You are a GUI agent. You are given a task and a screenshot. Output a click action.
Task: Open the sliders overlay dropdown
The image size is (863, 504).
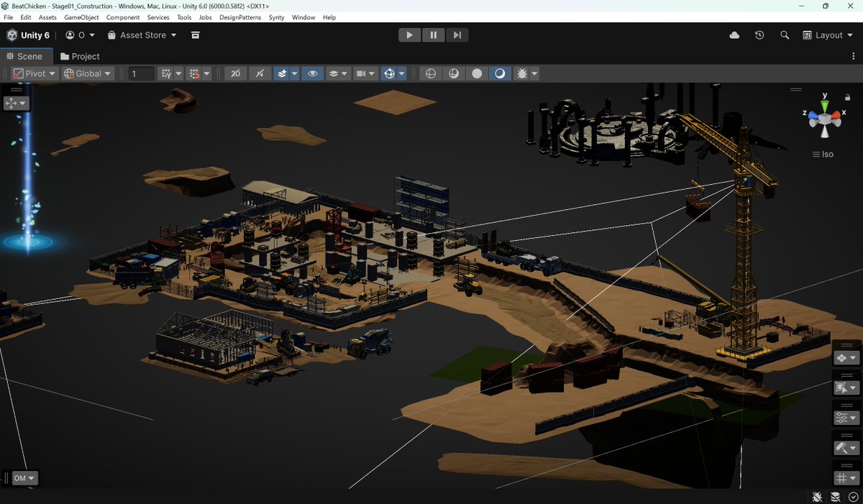846,418
